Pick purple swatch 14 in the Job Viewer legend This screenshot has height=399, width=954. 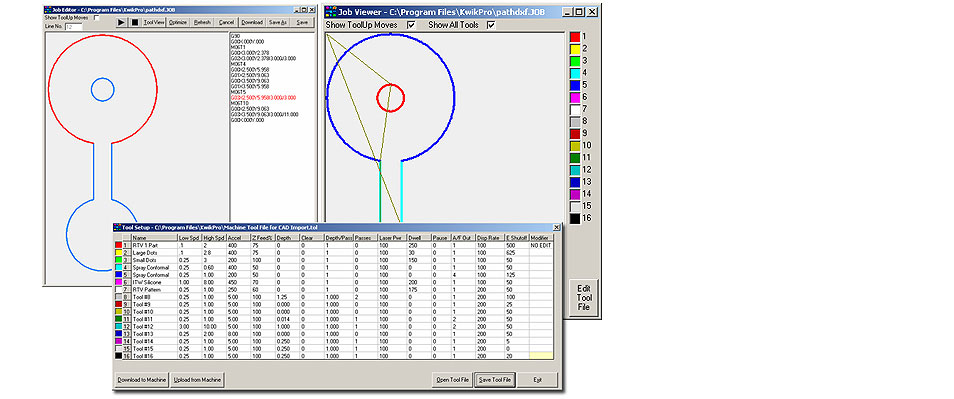coord(574,194)
